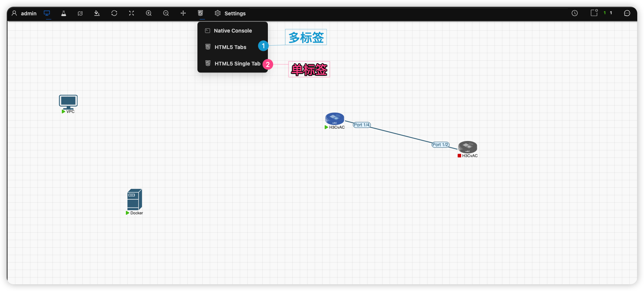Zoom in with the magnifier plus icon

[x=149, y=13]
